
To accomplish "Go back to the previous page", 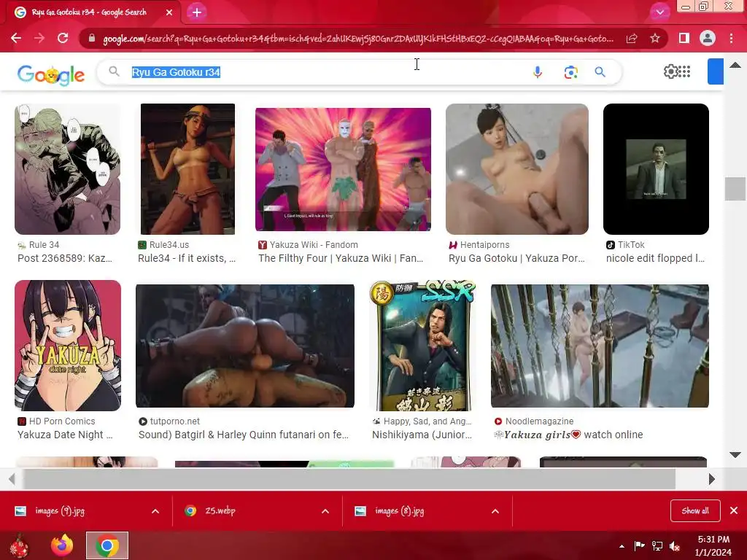I will pyautogui.click(x=16, y=38).
